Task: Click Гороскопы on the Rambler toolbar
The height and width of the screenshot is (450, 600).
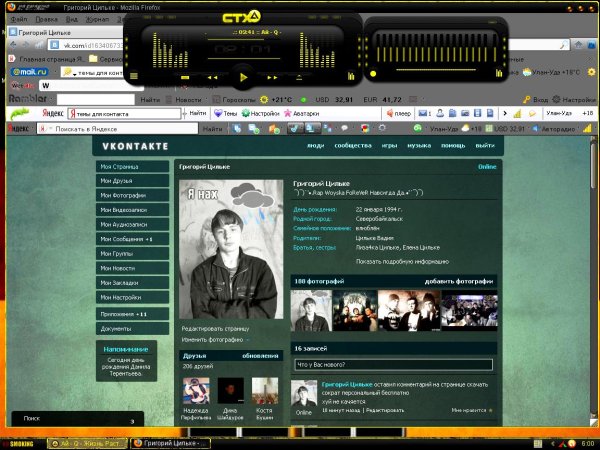Action: coord(234,99)
